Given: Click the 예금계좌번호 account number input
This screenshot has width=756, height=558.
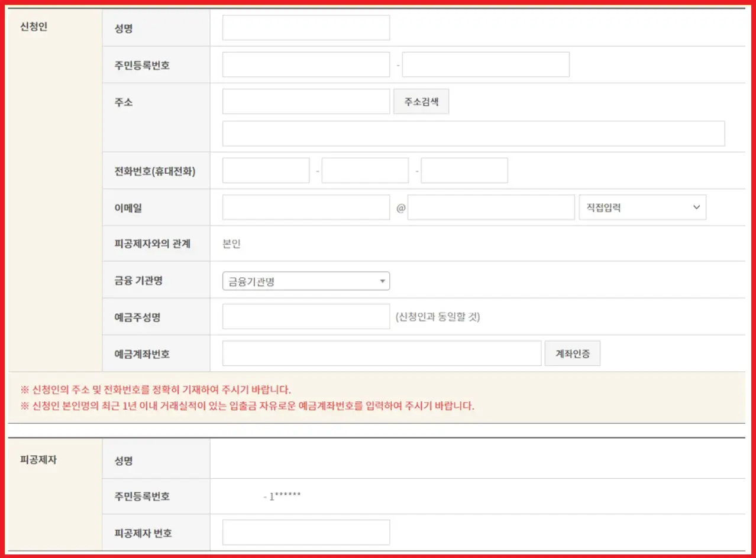Looking at the screenshot, I should coord(382,353).
